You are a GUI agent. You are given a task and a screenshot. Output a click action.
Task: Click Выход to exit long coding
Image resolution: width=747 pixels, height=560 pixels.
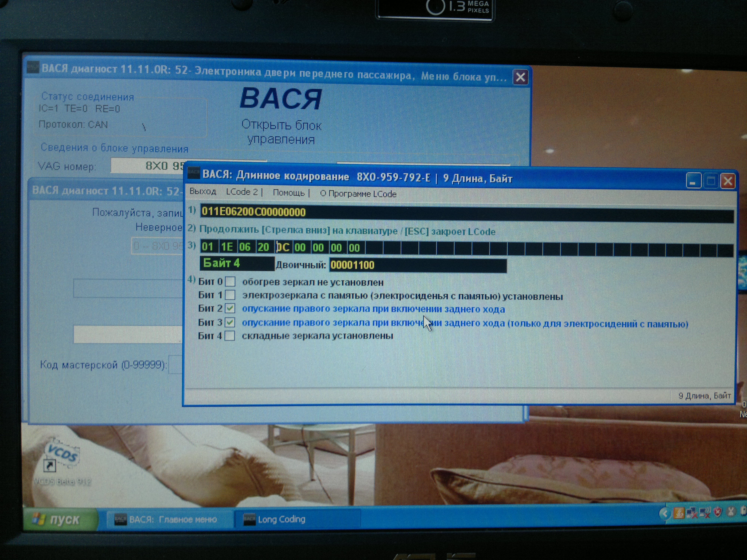pos(203,191)
